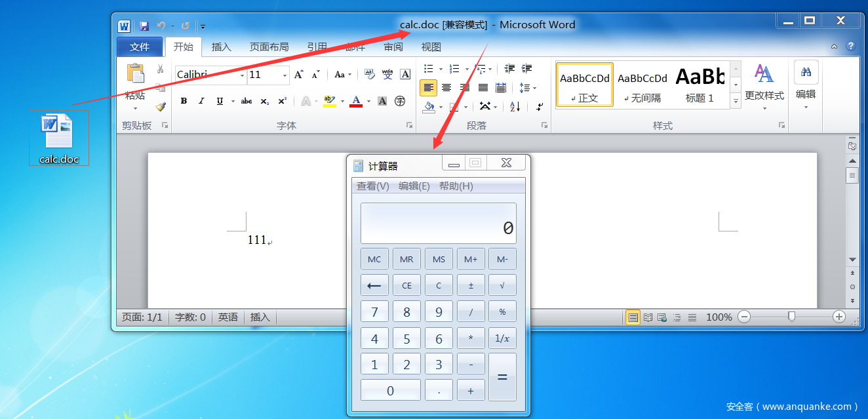The image size is (868, 419).
Task: Open the Calibri font name dropdown
Action: (x=242, y=75)
